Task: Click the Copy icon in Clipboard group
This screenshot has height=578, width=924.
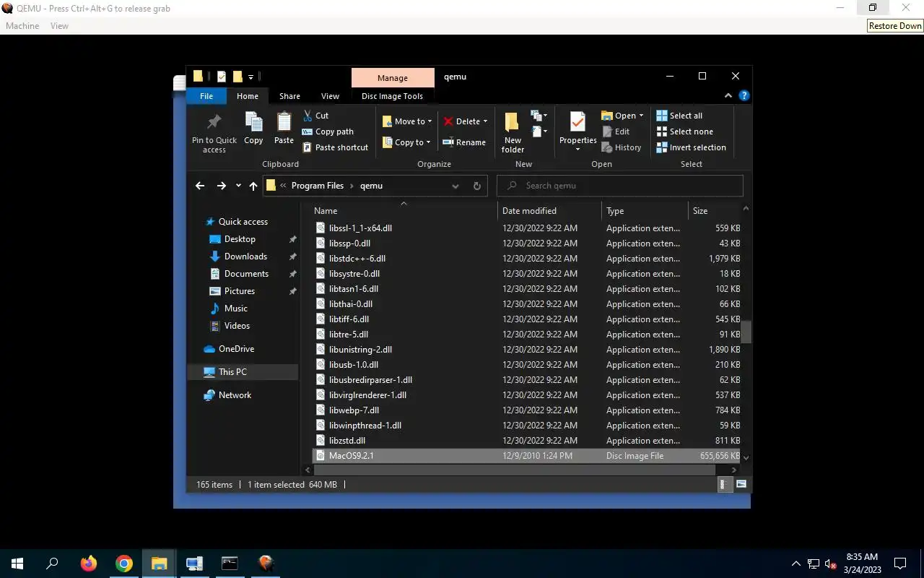Action: tap(253, 129)
